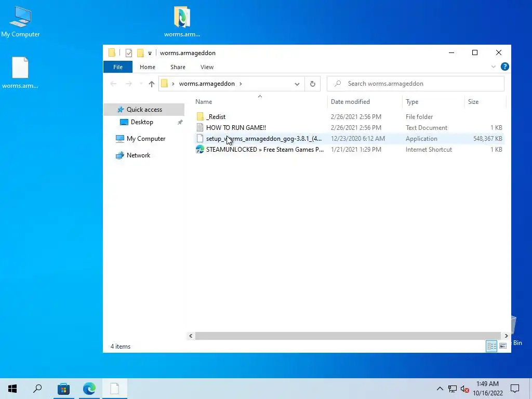Screen dimensions: 532x399
Task: Click the Properties checkmark icon in title bar
Action: pos(129,53)
